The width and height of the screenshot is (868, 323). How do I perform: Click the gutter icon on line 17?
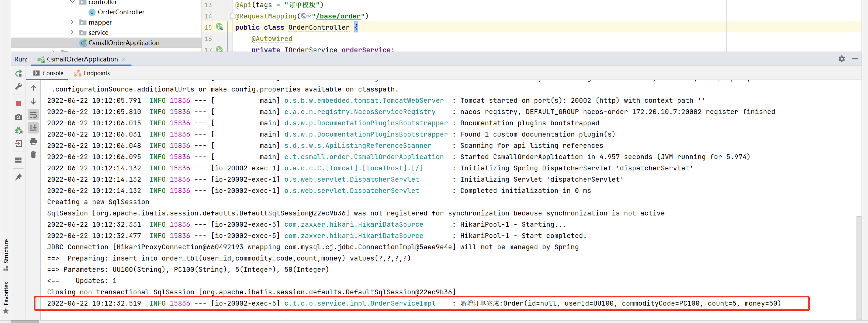pos(220,49)
